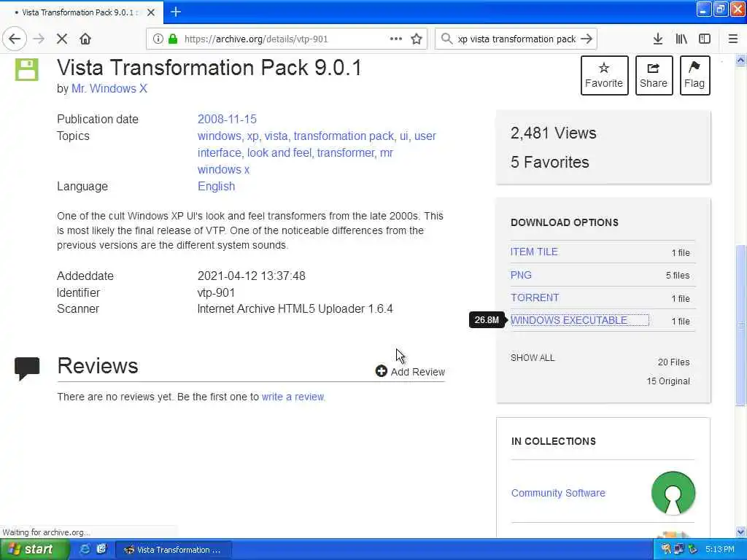The image size is (747, 560).
Task: Stop loading the page
Action: pyautogui.click(x=62, y=39)
